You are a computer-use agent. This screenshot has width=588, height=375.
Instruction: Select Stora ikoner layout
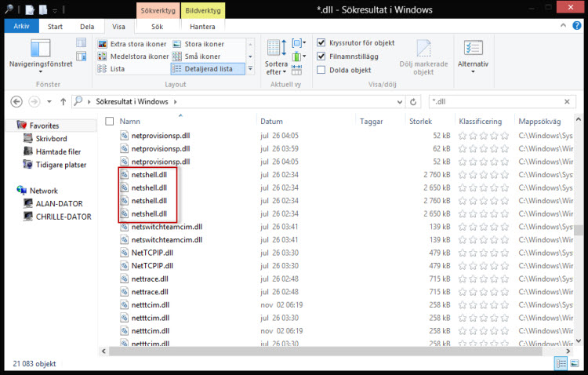[x=198, y=44]
